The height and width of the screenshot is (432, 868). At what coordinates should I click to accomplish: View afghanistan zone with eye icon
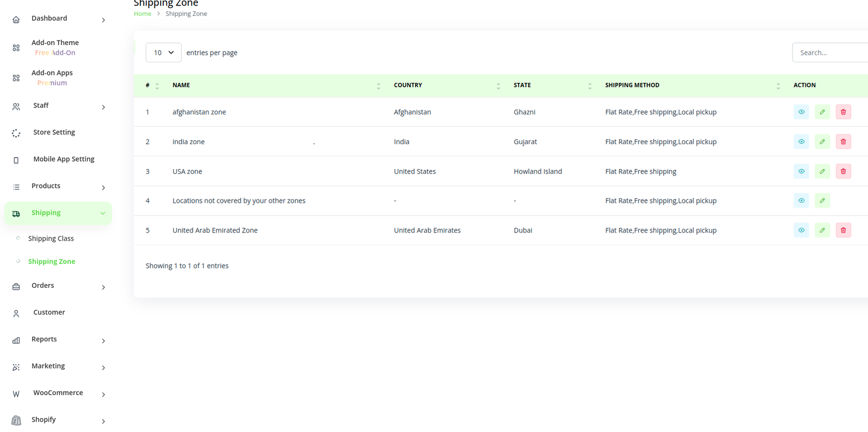[x=801, y=112]
